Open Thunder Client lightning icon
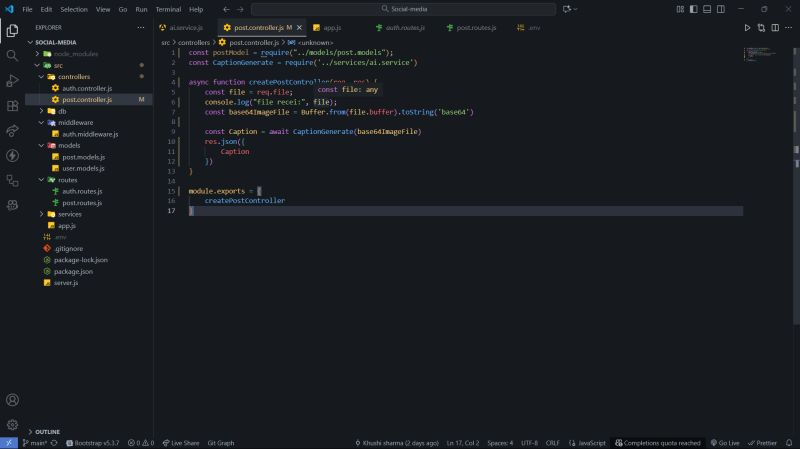 (x=12, y=156)
